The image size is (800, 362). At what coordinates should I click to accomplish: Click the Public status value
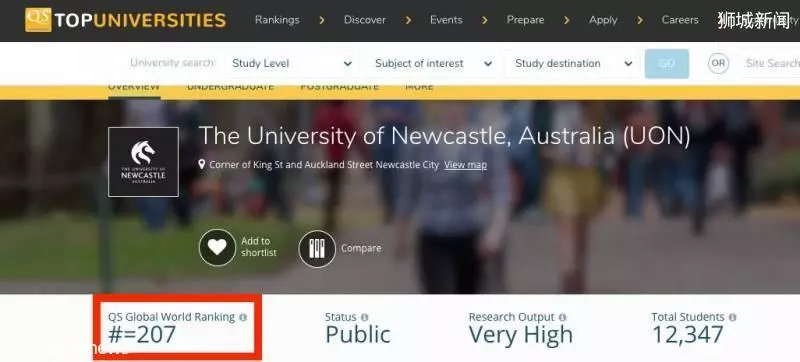coord(358,335)
